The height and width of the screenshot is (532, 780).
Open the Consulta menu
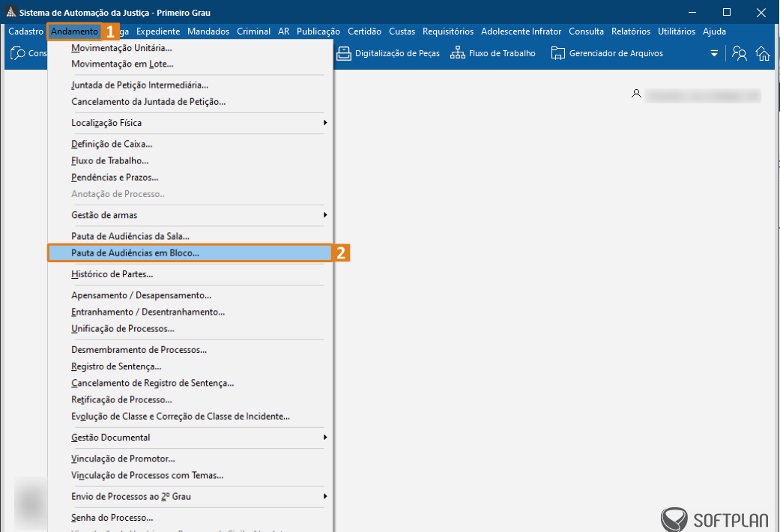[x=587, y=31]
